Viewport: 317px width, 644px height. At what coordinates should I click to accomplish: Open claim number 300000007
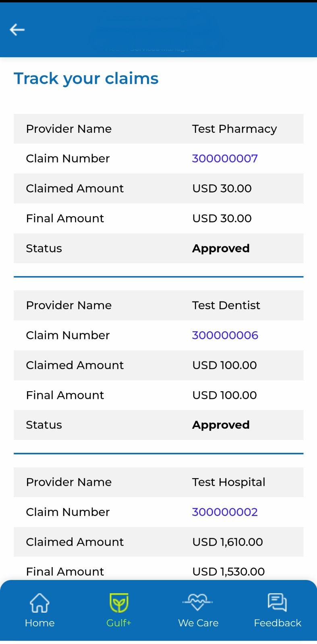225,159
